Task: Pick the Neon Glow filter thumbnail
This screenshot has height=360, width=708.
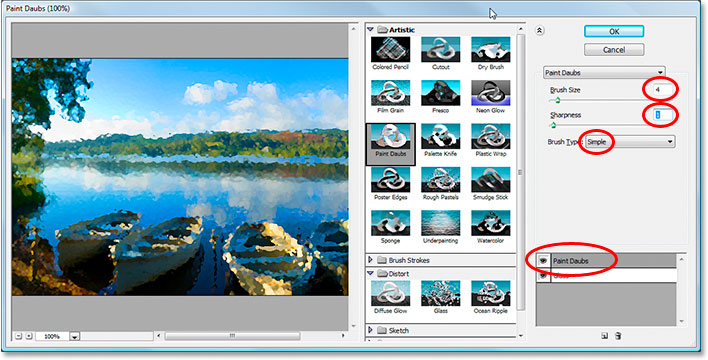Action: (490, 97)
